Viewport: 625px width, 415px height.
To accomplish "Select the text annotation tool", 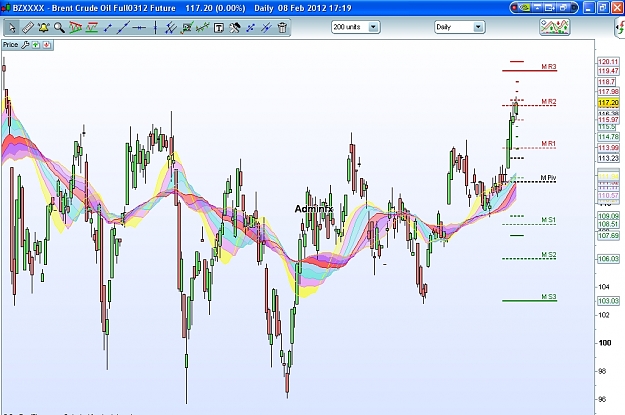I will (x=218, y=28).
